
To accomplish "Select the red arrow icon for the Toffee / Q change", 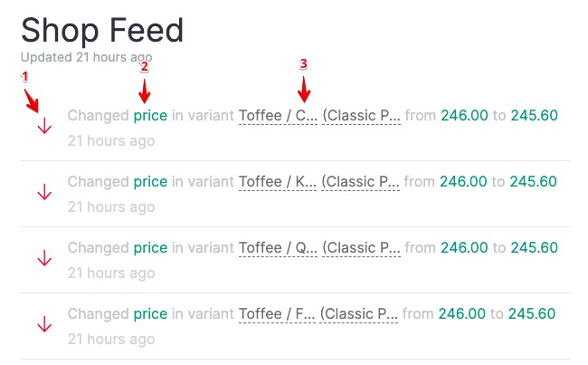I will tap(44, 259).
